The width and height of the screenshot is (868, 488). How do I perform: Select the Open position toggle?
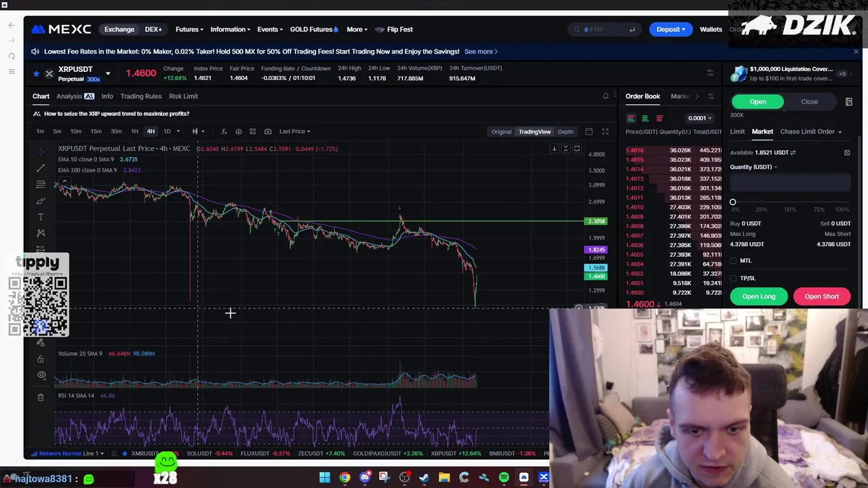point(757,102)
